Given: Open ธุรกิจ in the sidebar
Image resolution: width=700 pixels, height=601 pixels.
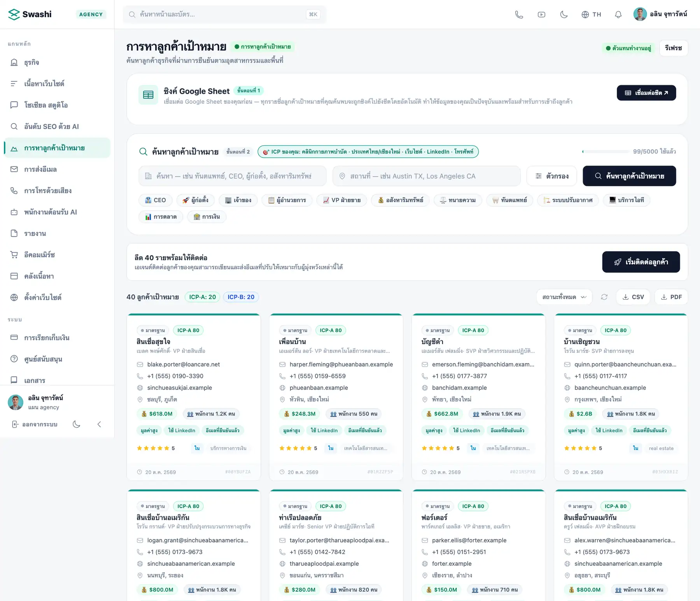Looking at the screenshot, I should point(57,62).
